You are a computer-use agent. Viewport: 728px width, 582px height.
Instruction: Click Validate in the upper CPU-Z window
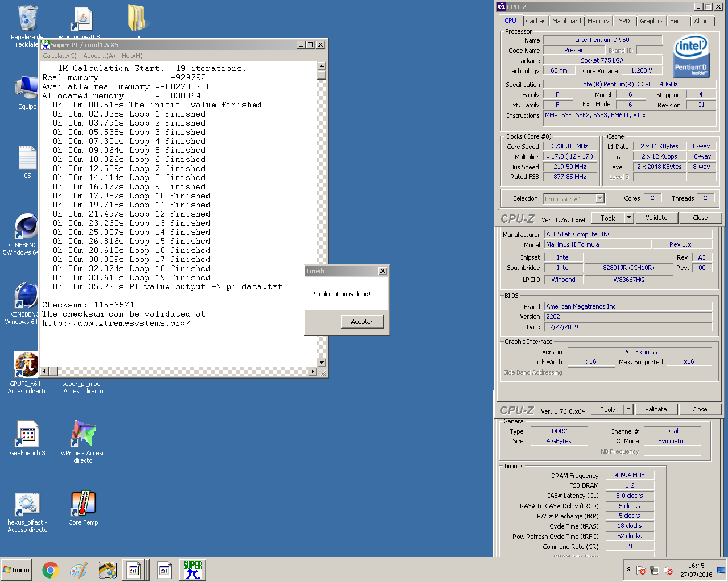point(656,218)
